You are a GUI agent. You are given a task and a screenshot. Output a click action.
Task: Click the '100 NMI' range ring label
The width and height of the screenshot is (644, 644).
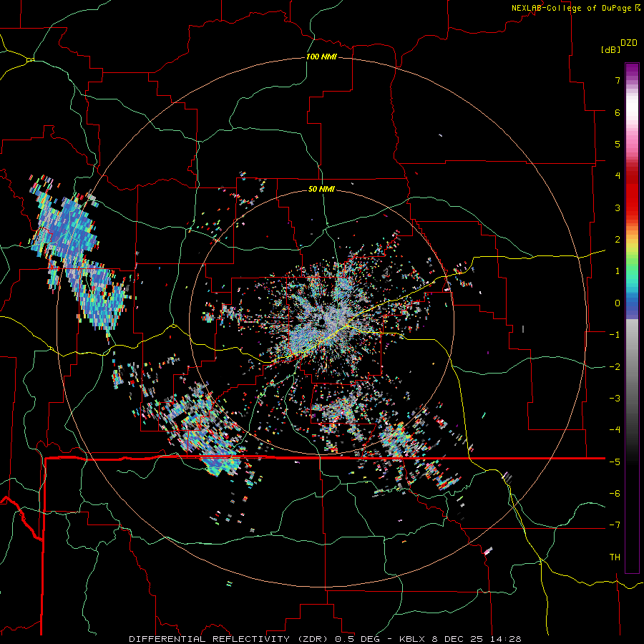321,57
